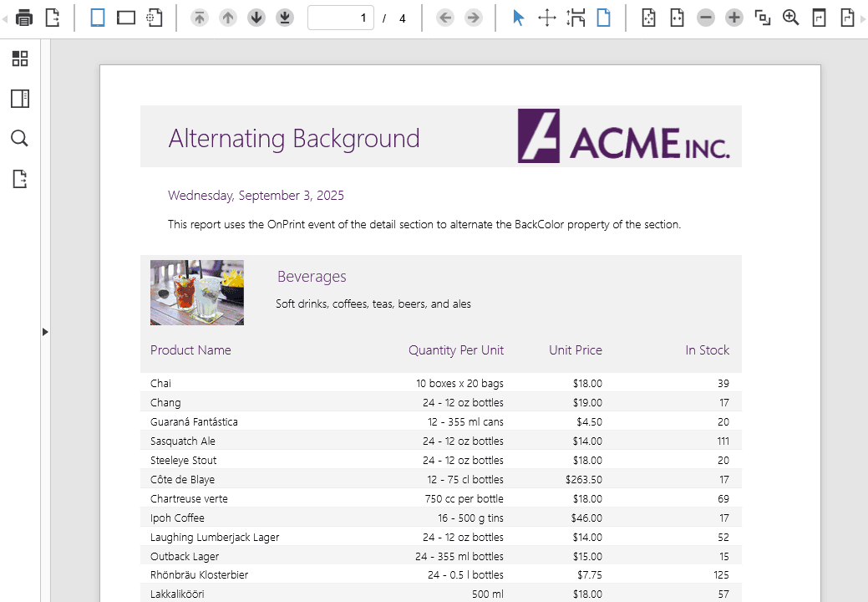Click Laughing Lumberjack Lager product name
Image resolution: width=868 pixels, height=602 pixels.
[x=215, y=538]
